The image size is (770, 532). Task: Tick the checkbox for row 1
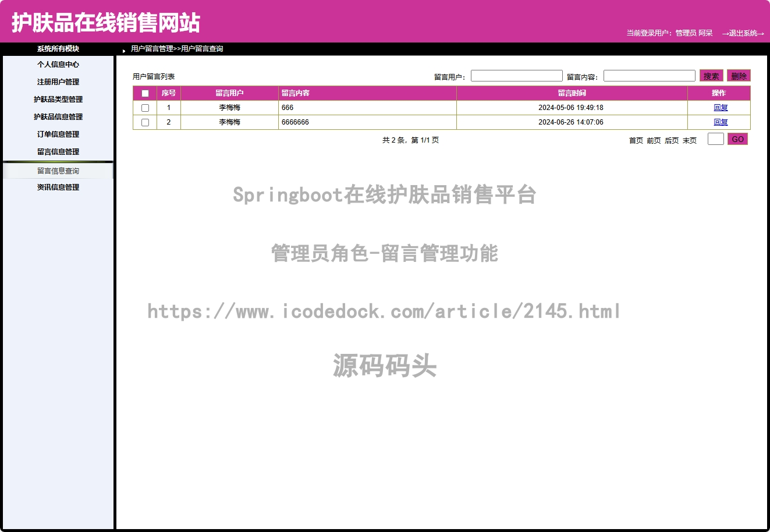(145, 108)
